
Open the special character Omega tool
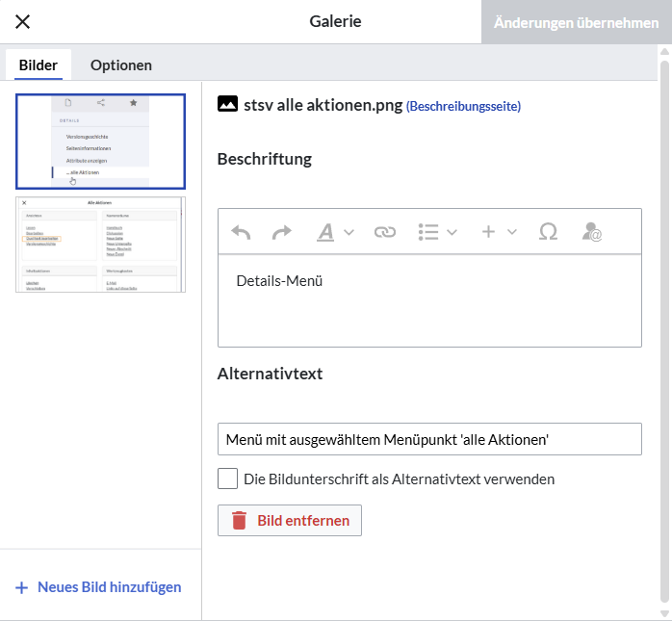(548, 232)
